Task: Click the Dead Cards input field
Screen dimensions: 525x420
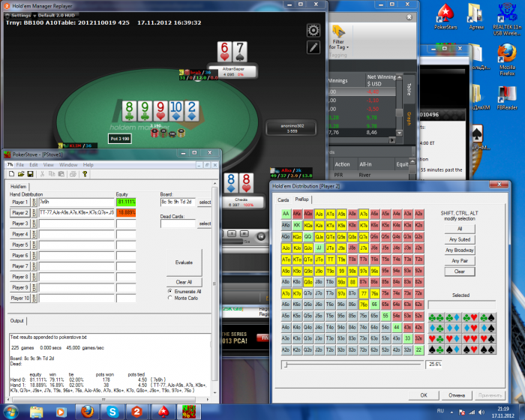Action: pyautogui.click(x=178, y=223)
